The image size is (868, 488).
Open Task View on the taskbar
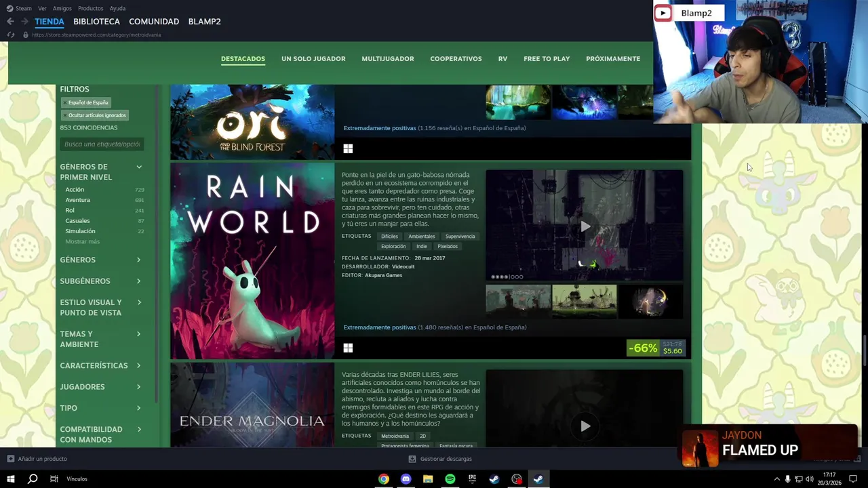54,479
